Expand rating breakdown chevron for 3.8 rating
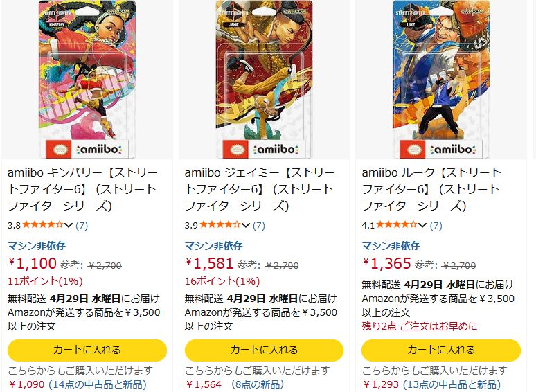 (x=69, y=225)
